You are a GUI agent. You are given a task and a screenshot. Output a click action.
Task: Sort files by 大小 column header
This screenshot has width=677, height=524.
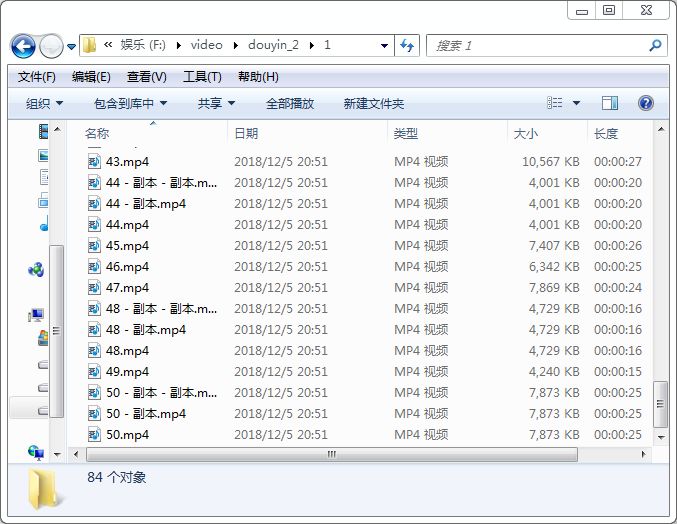point(525,133)
